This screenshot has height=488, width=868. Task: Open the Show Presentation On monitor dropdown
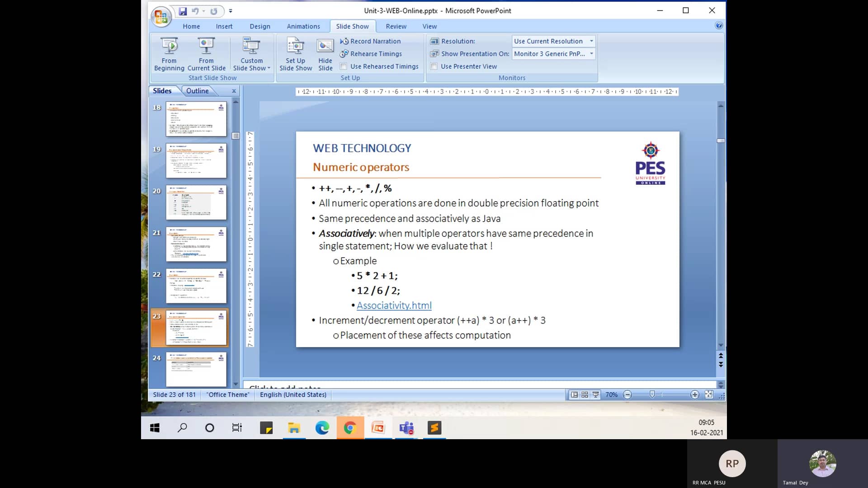tap(592, 53)
